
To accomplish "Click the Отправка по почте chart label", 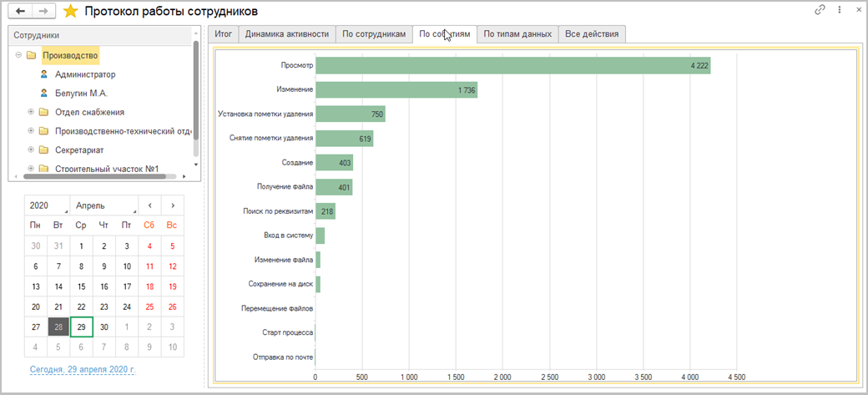I will coord(283,357).
